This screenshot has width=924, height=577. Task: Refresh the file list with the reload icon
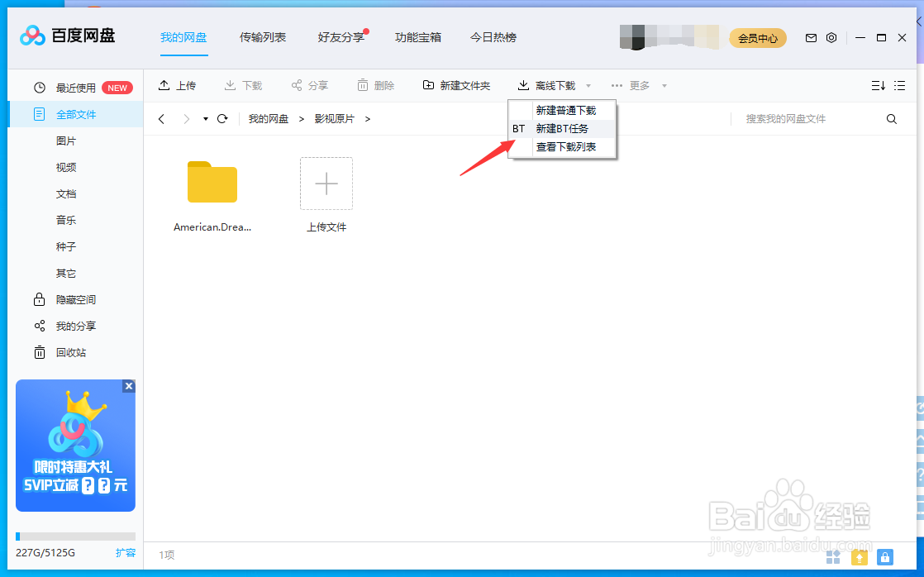coord(221,118)
